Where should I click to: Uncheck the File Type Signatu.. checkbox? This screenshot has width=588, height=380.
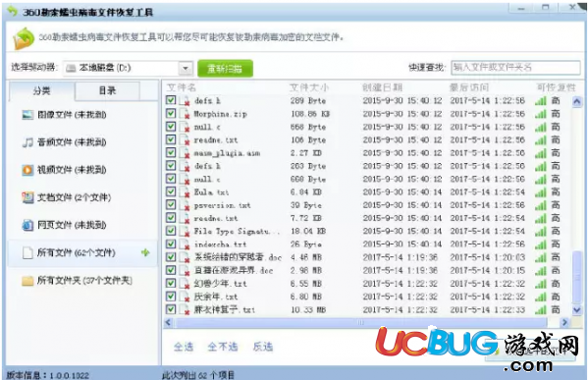coord(171,231)
